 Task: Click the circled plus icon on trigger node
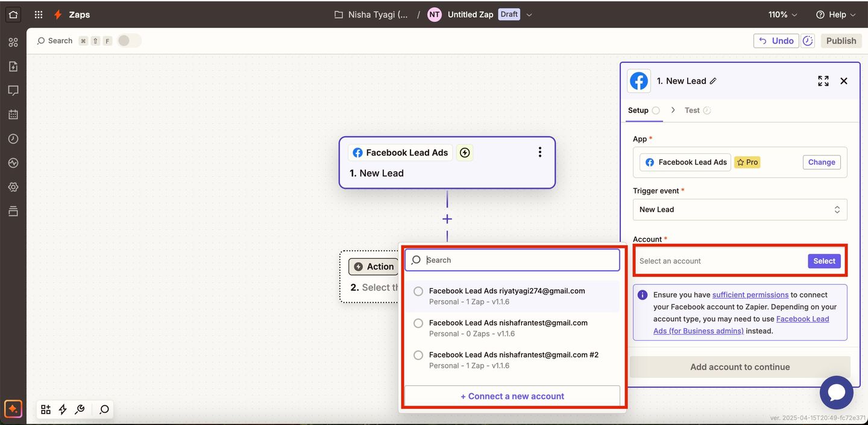tap(465, 153)
